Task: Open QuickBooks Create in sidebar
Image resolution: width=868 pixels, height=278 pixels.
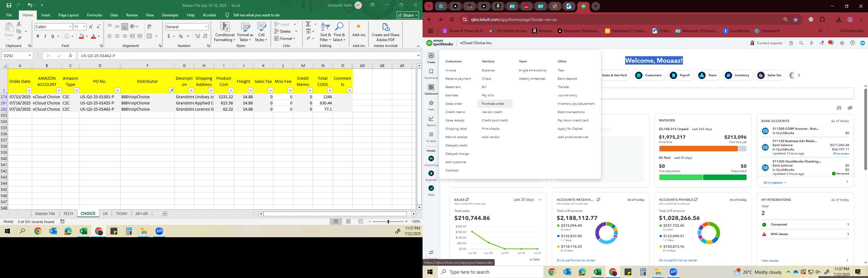Action: pyautogui.click(x=431, y=57)
